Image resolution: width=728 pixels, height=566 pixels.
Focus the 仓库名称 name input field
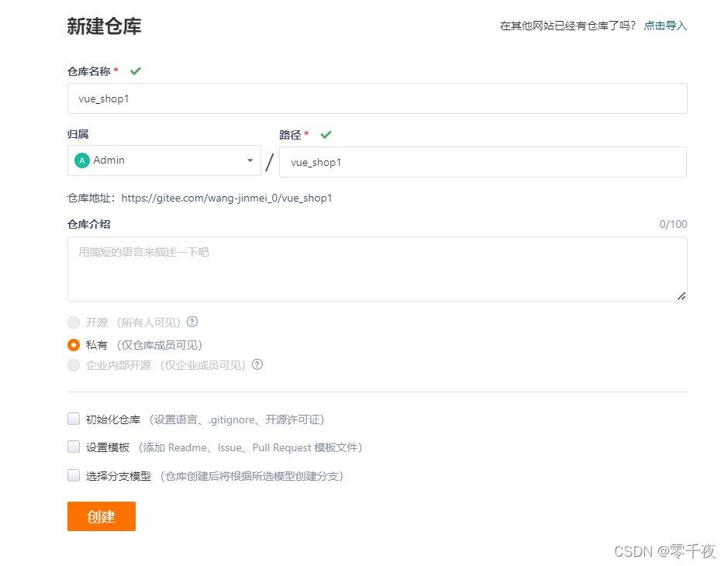coord(378,98)
